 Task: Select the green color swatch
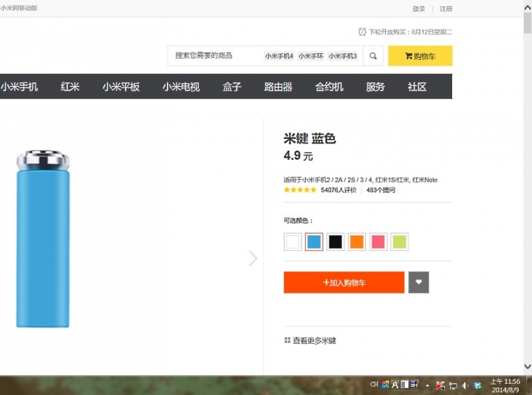click(399, 242)
